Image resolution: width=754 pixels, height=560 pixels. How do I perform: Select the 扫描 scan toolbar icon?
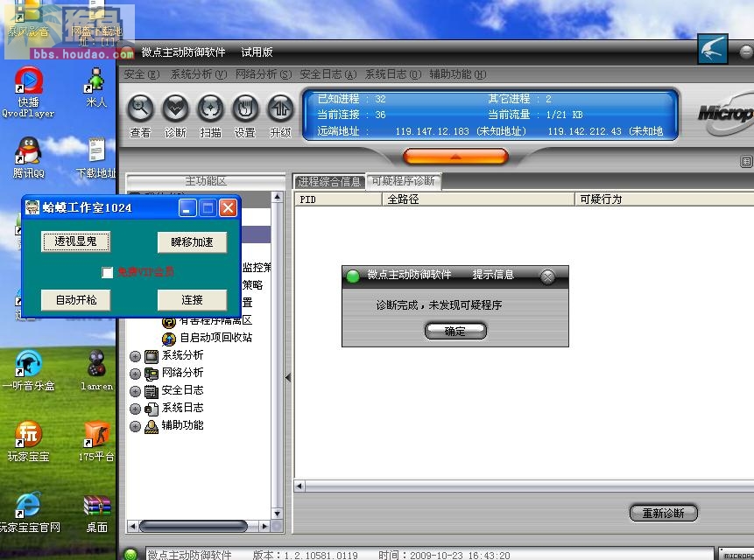tap(211, 108)
